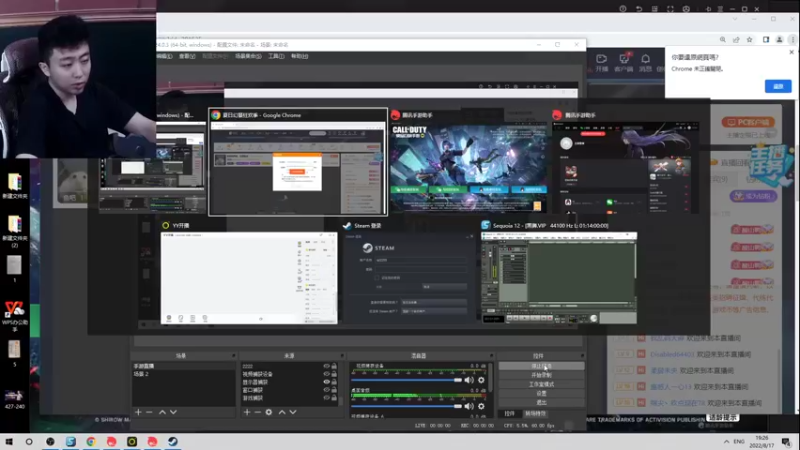Open the Windows notification center icon
800x450 pixels.
tap(786, 441)
